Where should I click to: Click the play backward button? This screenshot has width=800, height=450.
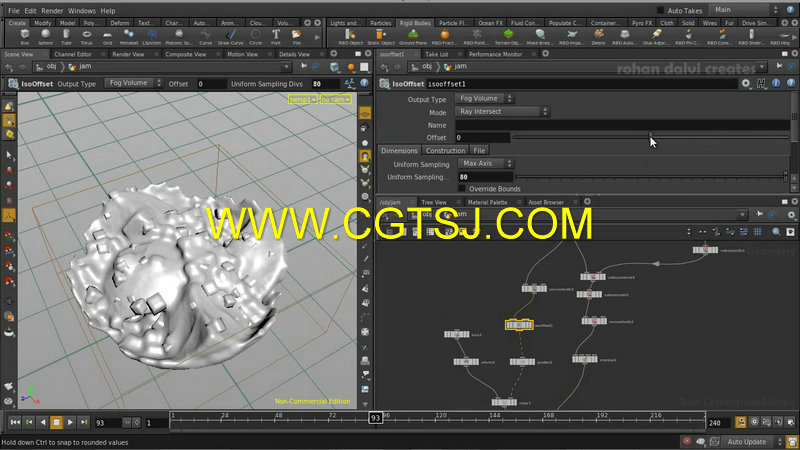[43, 422]
